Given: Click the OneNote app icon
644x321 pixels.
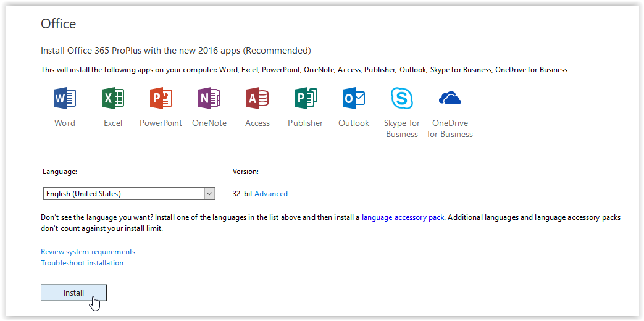Looking at the screenshot, I should tap(209, 98).
